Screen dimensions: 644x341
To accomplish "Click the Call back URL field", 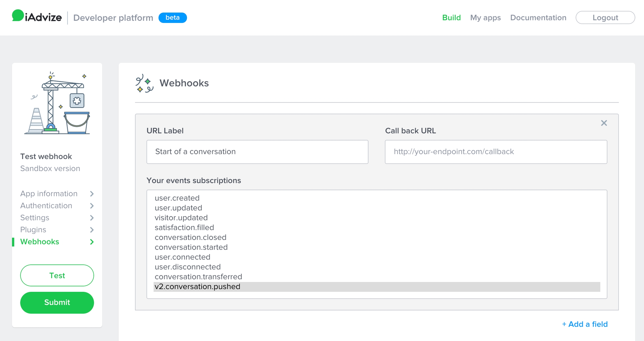I will point(496,152).
